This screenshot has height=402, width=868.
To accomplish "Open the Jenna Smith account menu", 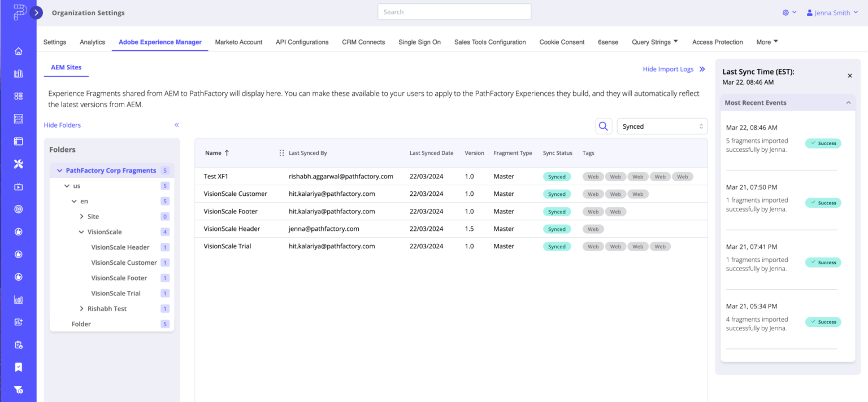I will [x=832, y=12].
